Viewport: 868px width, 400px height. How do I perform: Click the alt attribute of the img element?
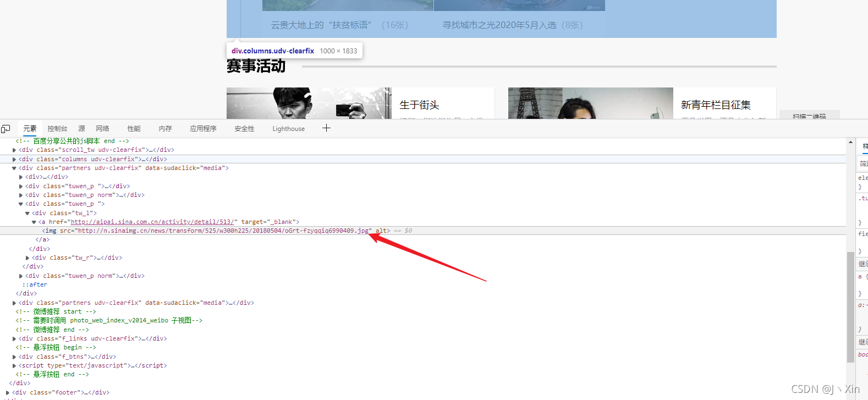click(x=381, y=231)
